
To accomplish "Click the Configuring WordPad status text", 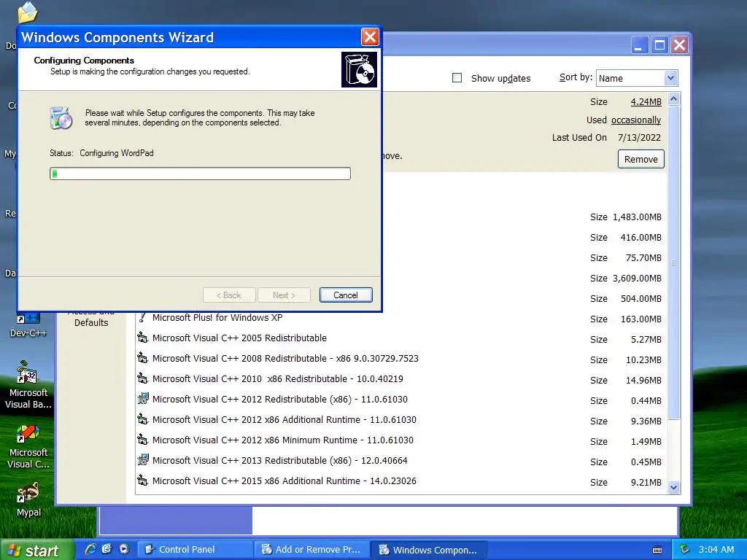I will [x=117, y=153].
